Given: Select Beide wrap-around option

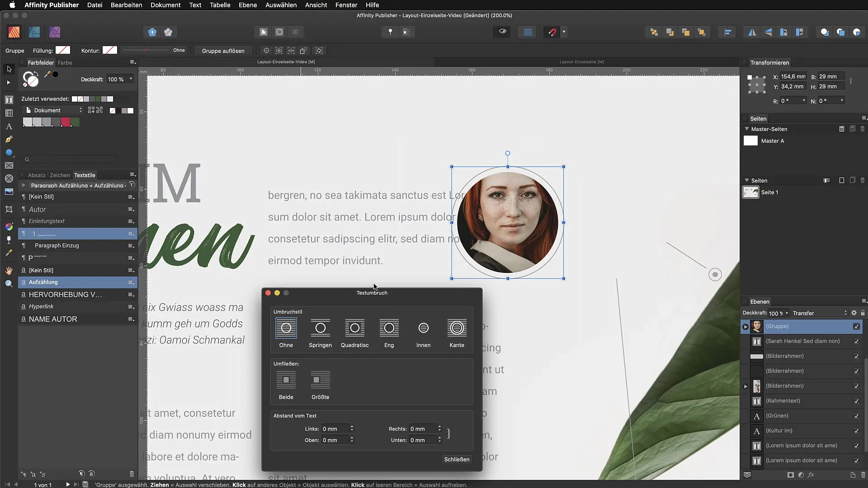Looking at the screenshot, I should click(x=286, y=385).
